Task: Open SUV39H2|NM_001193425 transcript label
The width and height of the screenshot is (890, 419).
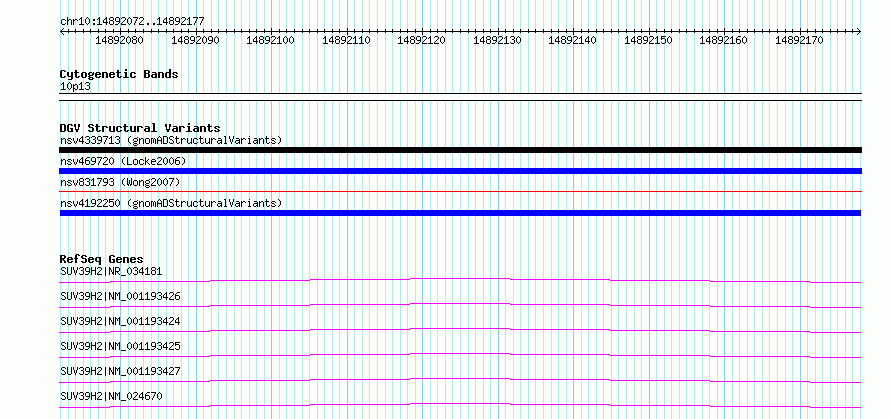Action: click(120, 346)
